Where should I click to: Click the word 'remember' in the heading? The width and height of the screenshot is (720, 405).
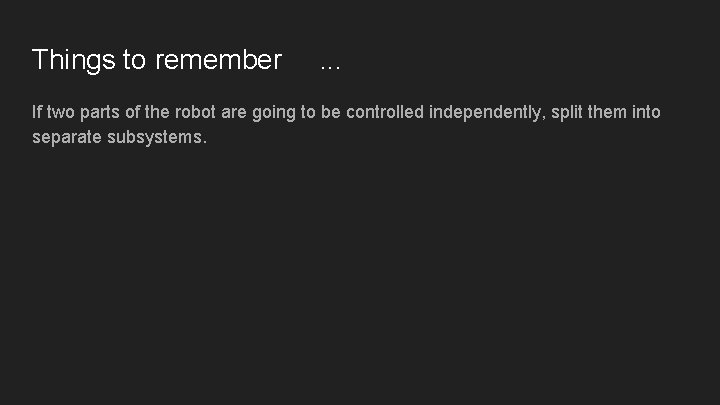[219, 59]
